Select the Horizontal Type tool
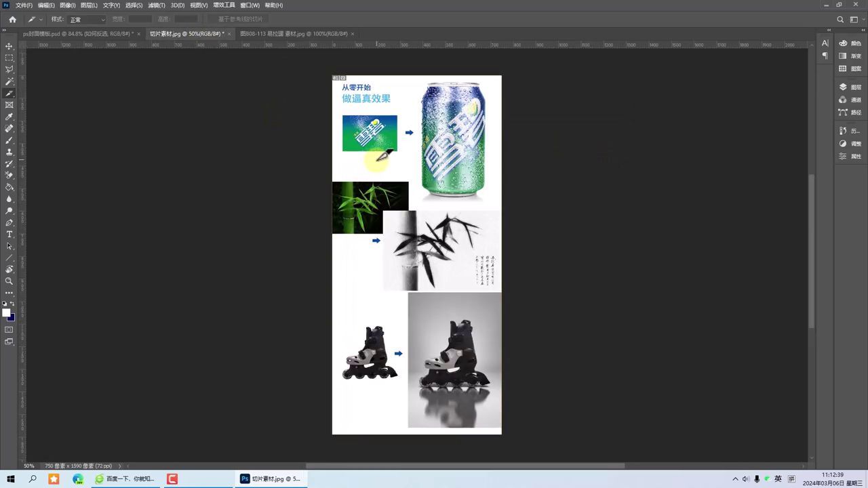868x488 pixels. [x=9, y=234]
